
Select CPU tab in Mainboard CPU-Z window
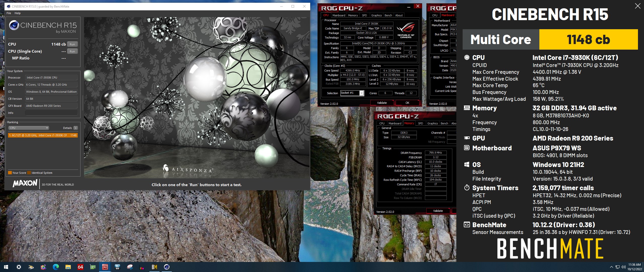[435, 15]
